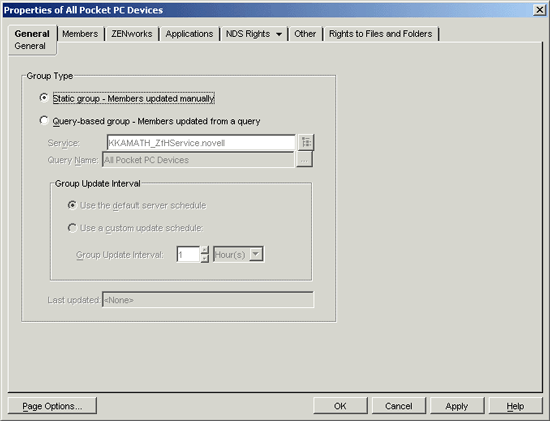
Task: Click the Last updated field showing None
Action: pos(208,300)
